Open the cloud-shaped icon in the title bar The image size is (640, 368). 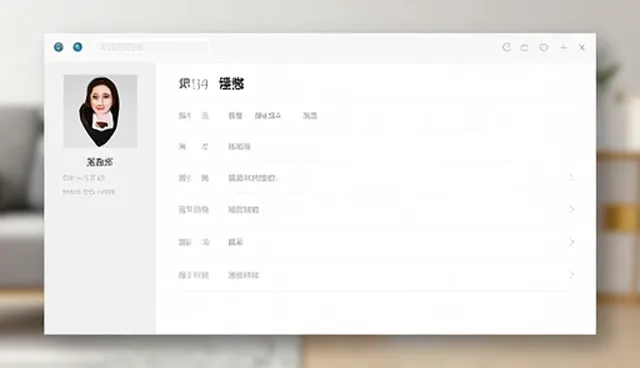[x=524, y=48]
